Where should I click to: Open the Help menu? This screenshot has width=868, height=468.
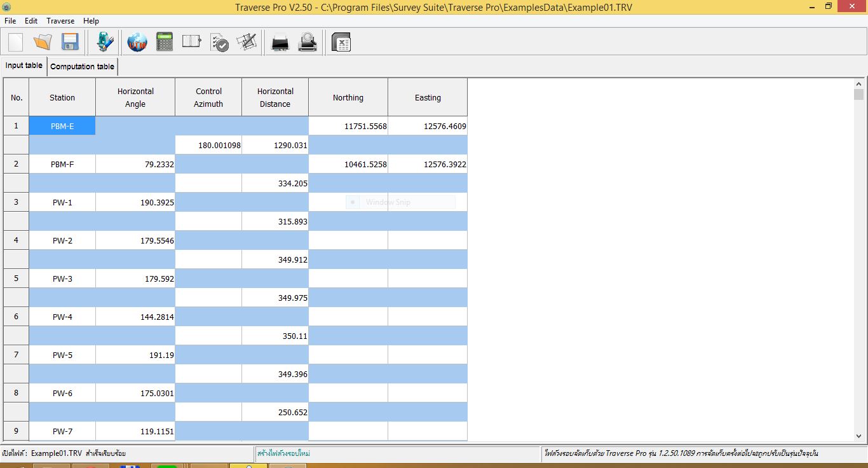(91, 20)
